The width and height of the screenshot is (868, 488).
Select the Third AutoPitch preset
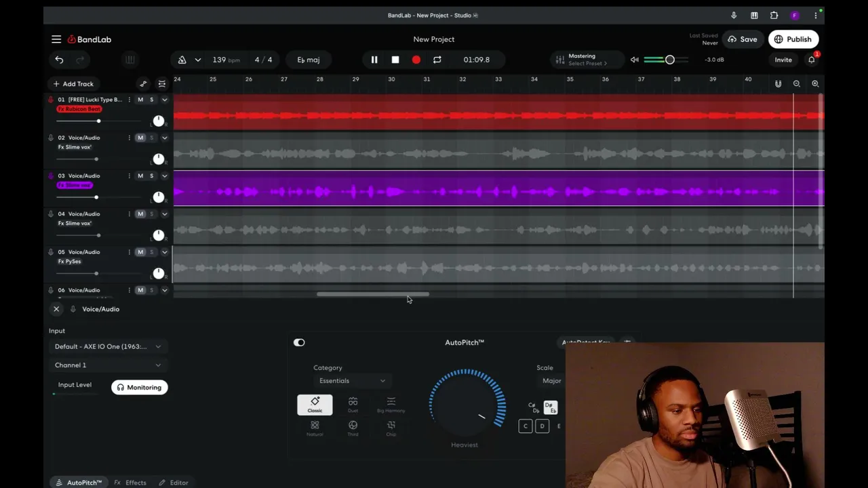(x=353, y=428)
